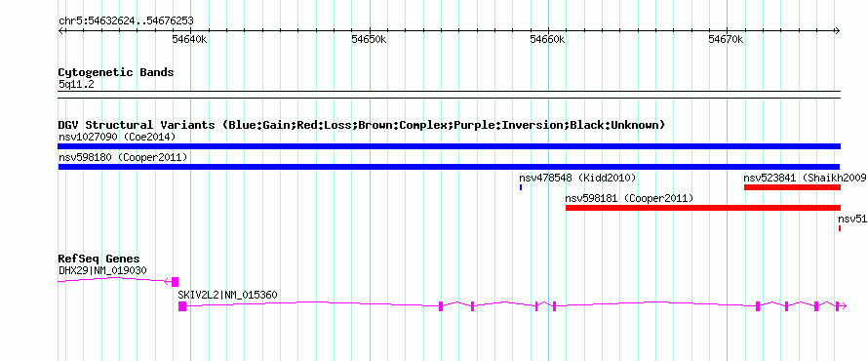This screenshot has height=361, width=868.
Task: Click the 5q11.2 cytogenetic band bar
Action: pyautogui.click(x=449, y=95)
